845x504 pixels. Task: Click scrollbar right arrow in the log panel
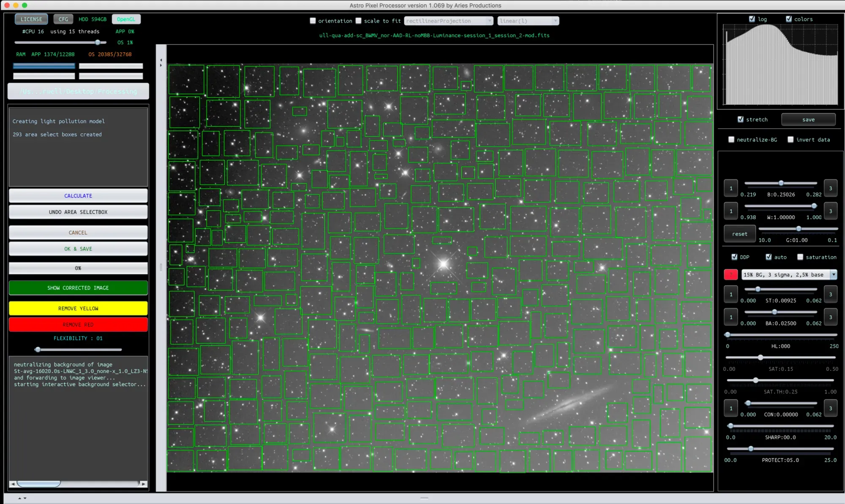pyautogui.click(x=144, y=484)
